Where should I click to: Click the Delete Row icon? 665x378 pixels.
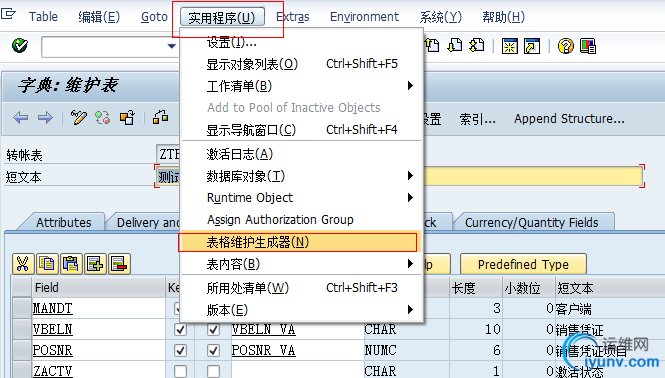(x=119, y=264)
